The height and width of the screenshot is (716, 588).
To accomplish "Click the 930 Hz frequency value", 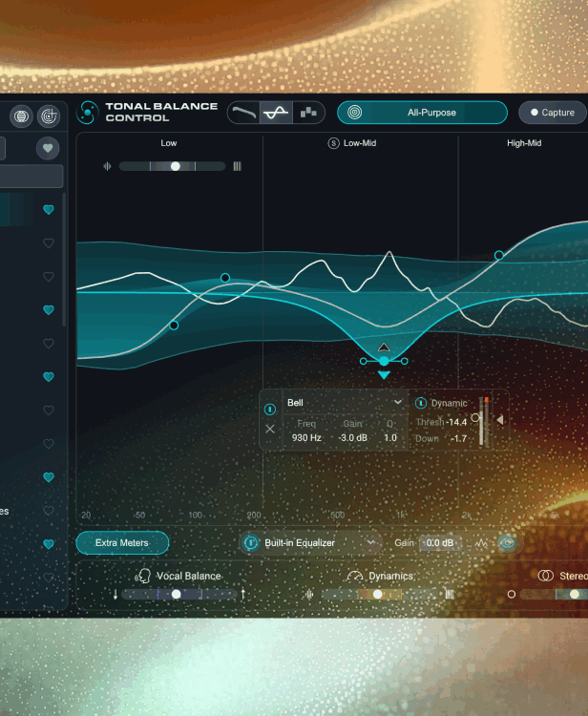I will pyautogui.click(x=306, y=438).
